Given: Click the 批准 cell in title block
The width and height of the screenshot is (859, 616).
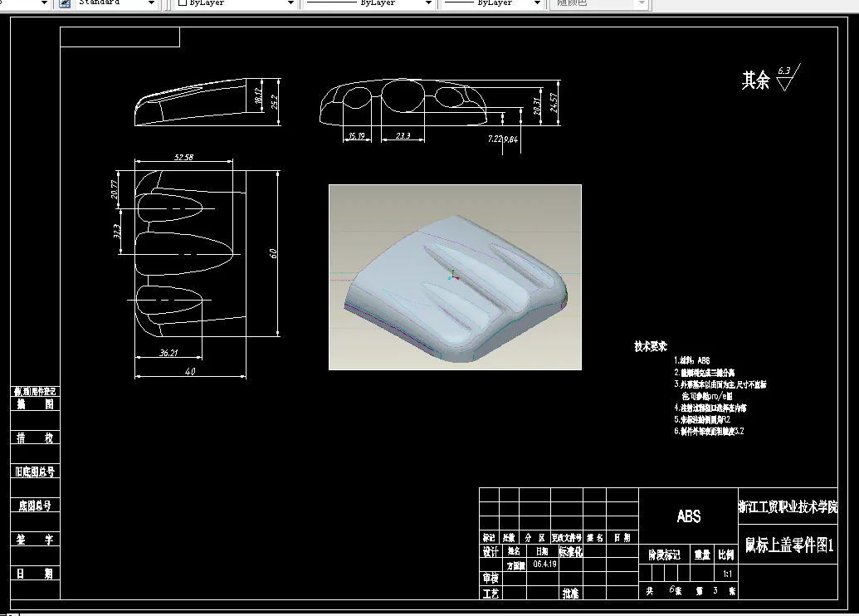Looking at the screenshot, I should (571, 593).
